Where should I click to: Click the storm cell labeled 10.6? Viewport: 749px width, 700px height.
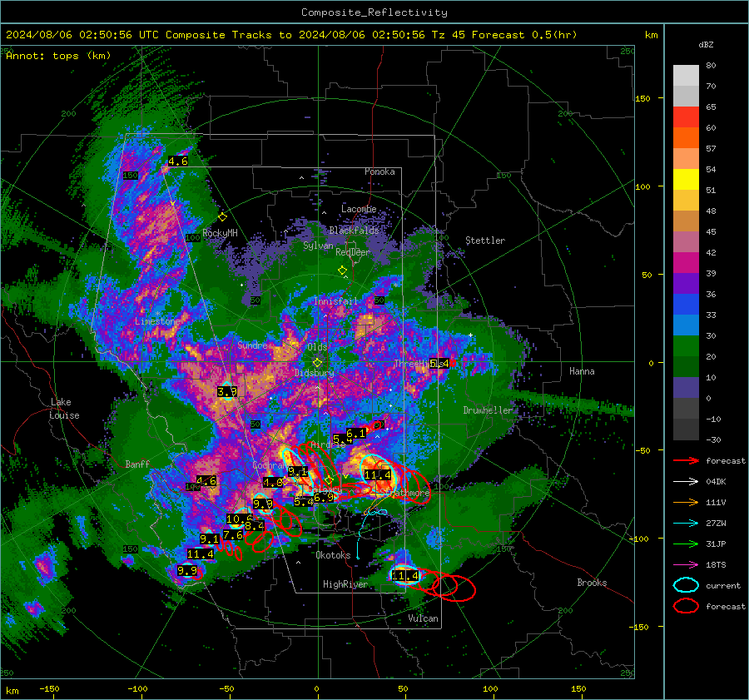[240, 519]
